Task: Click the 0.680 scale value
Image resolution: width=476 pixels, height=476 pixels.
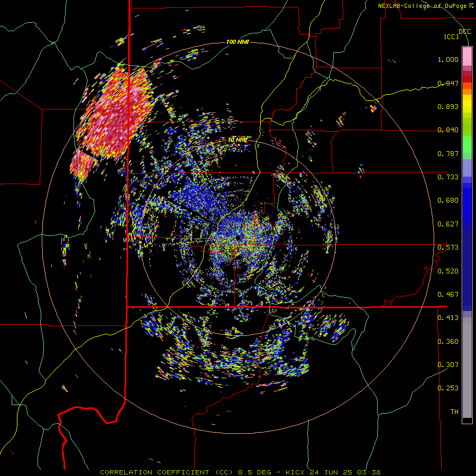Action: pos(448,200)
